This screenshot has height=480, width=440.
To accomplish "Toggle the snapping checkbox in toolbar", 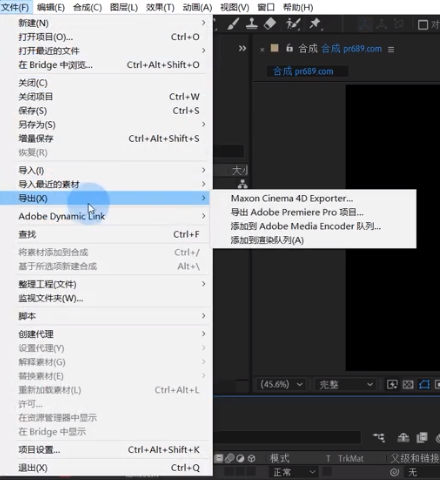I will pyautogui.click(x=423, y=25).
